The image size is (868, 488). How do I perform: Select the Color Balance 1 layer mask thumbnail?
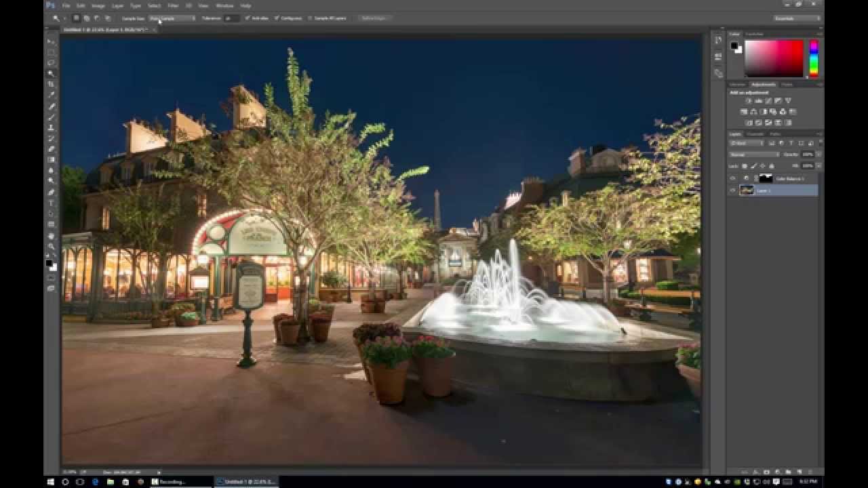pyautogui.click(x=766, y=178)
